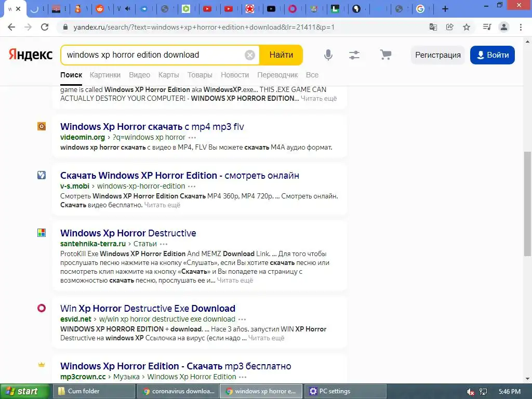Click the page vertical scrollbar thumb
Viewport: 532px width, 399px height.
pos(527,204)
